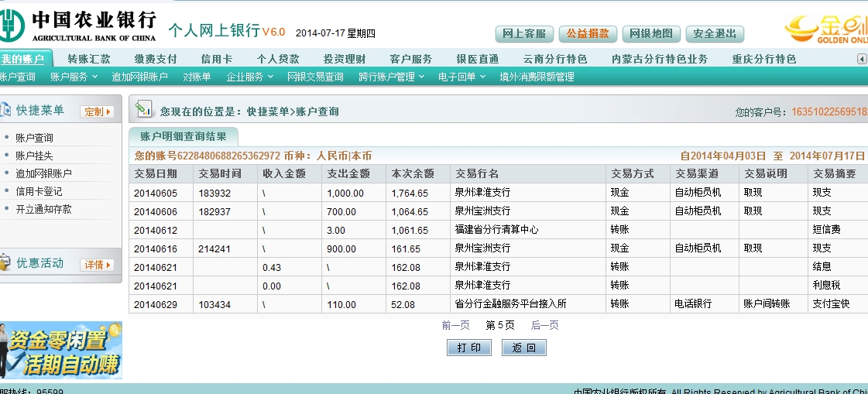Click the 快捷菜单 panel icon

click(x=5, y=111)
